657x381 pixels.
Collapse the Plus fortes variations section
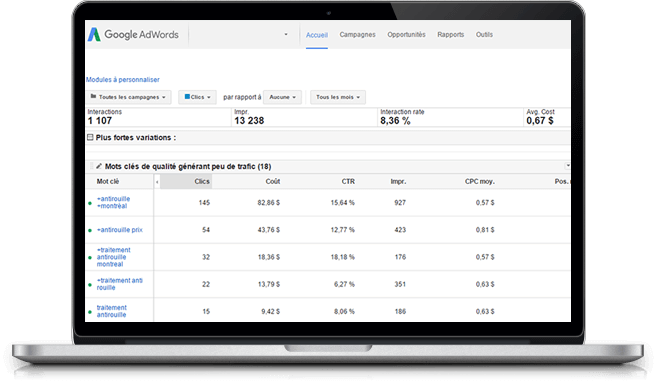pyautogui.click(x=90, y=137)
